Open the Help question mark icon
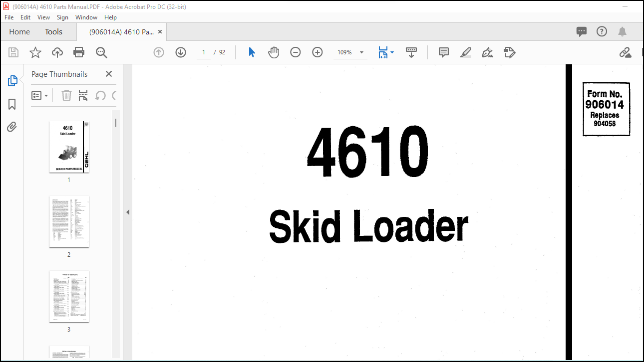Image resolution: width=644 pixels, height=362 pixels. [602, 32]
